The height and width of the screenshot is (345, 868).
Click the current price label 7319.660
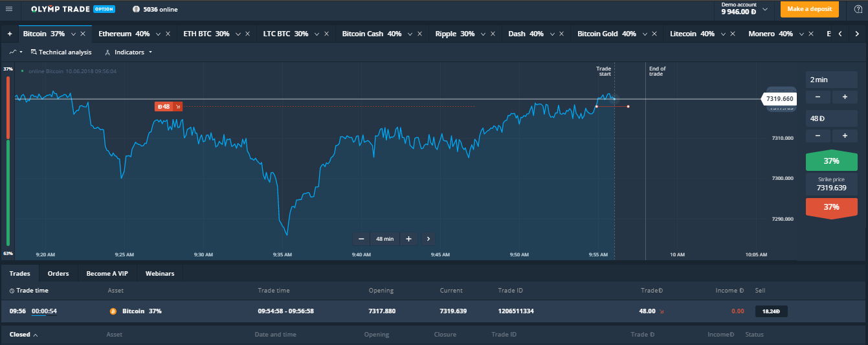[x=779, y=99]
